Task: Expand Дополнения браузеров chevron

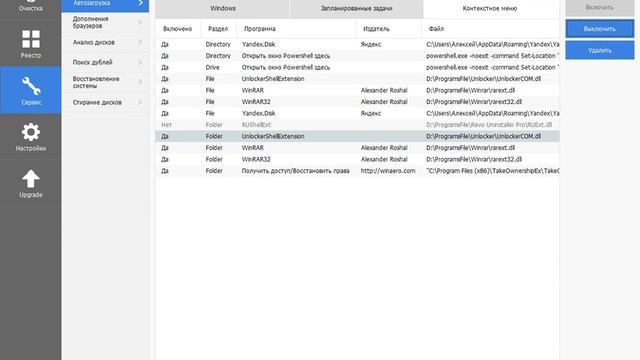Action: click(140, 22)
